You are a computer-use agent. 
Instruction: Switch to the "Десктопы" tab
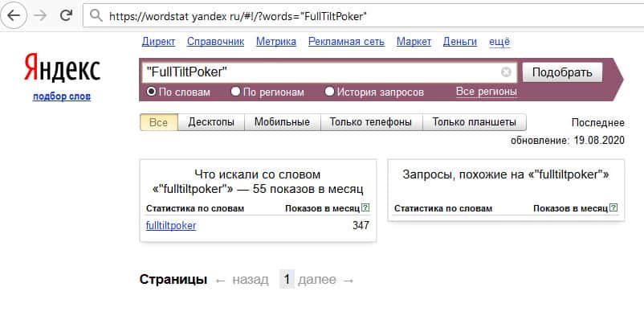(211, 122)
